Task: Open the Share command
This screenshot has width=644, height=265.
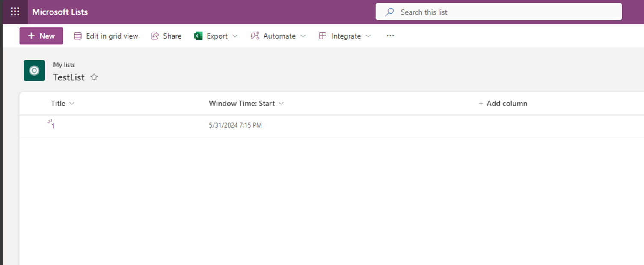Action: click(x=166, y=36)
